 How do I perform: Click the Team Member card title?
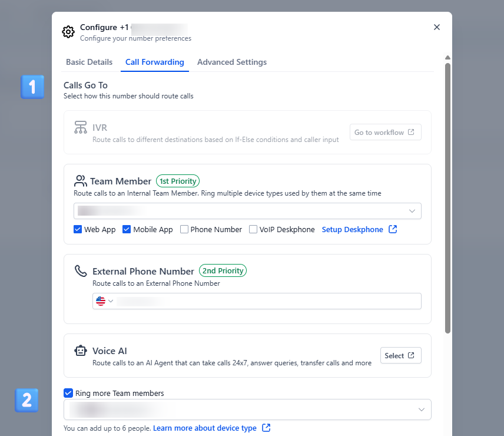(121, 181)
